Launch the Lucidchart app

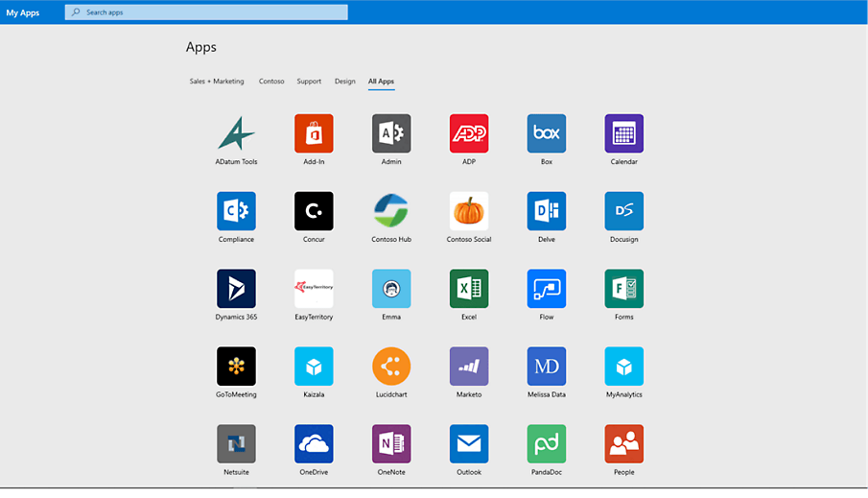(x=391, y=367)
